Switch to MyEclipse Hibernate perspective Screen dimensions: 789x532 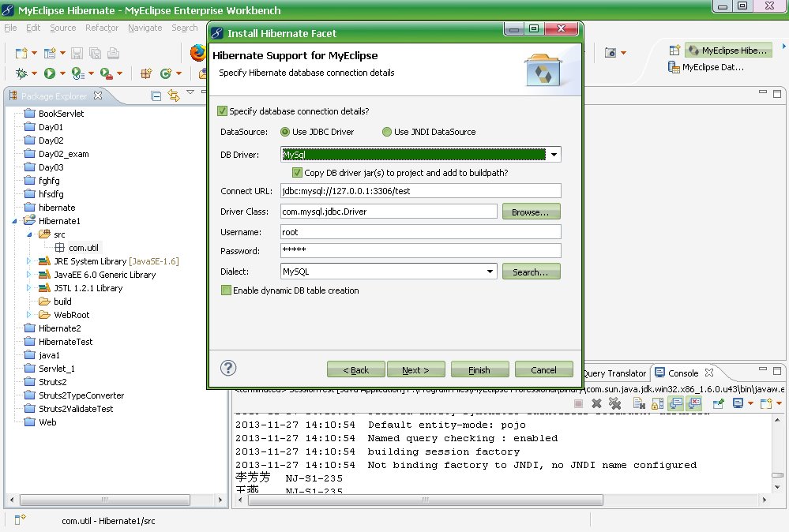(x=728, y=51)
